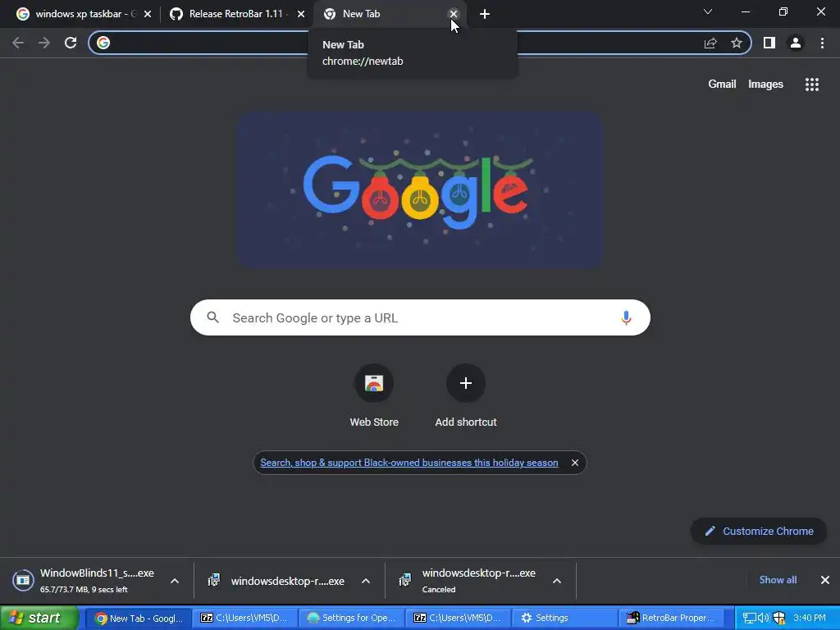Click the Customize Chrome button
Viewport: 840px width, 630px height.
759,531
